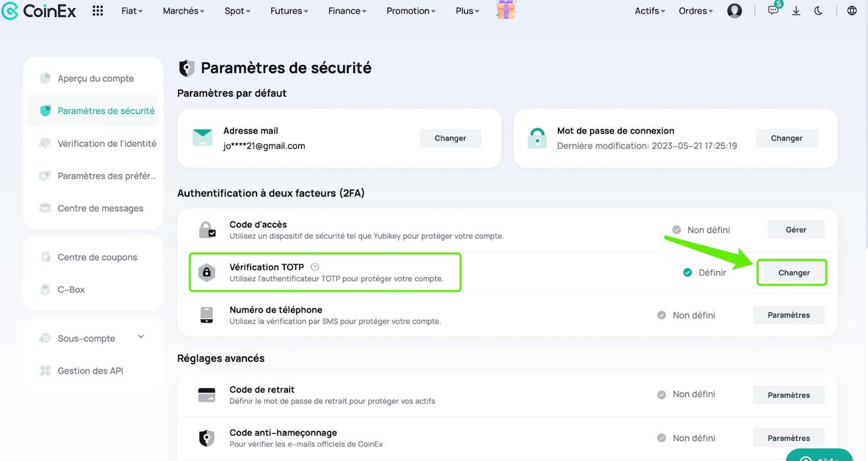Expand the Actifs dropdown

[x=650, y=11]
